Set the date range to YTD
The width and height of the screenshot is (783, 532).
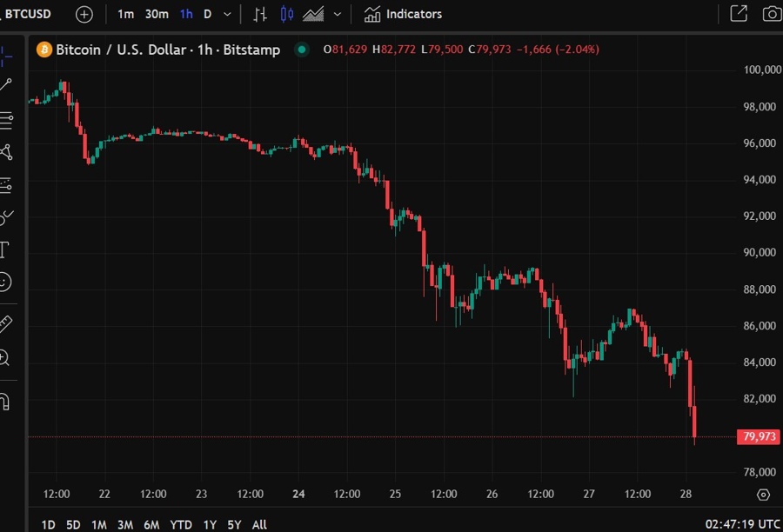click(181, 524)
